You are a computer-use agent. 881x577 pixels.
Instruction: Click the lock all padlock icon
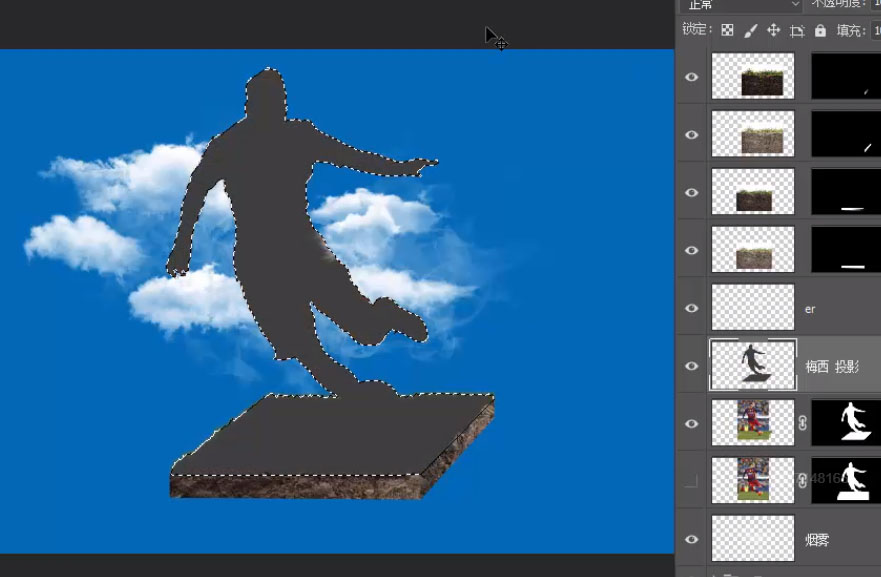(x=820, y=30)
